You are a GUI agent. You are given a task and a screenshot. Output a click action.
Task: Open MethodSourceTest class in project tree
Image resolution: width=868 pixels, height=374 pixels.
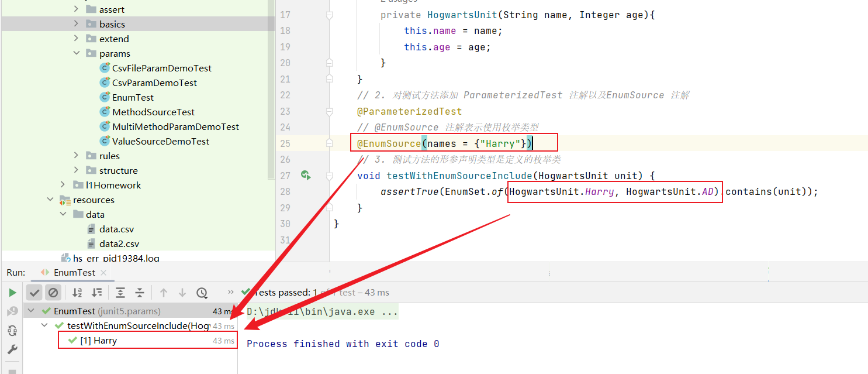[x=153, y=112]
